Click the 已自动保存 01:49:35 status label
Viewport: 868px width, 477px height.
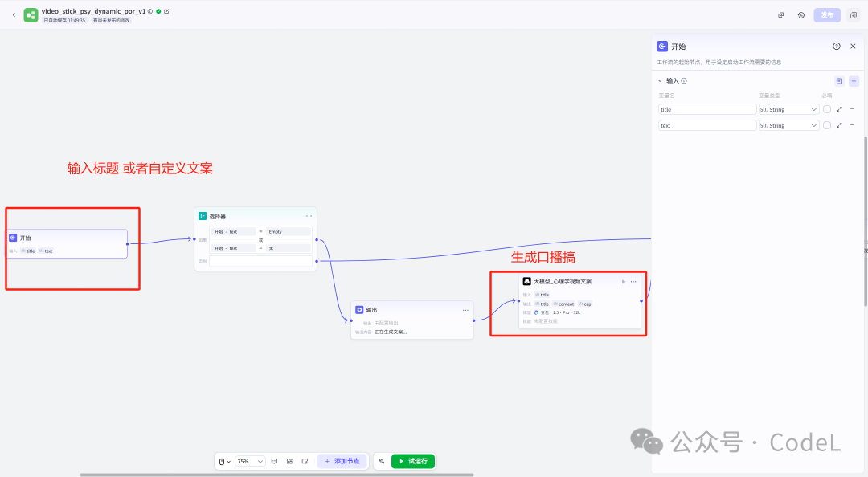click(x=65, y=20)
